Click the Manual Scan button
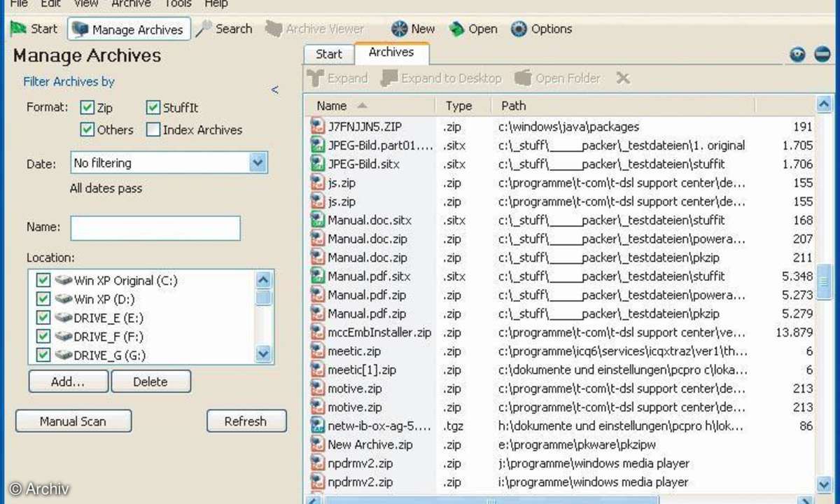The height and width of the screenshot is (504, 840). click(73, 421)
